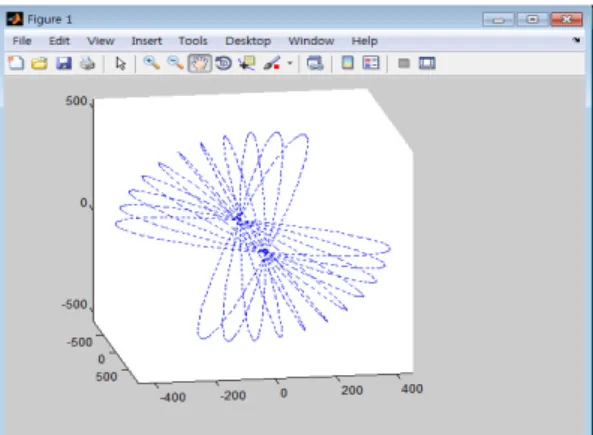
Task: Minimize the Figure 1 window
Action: 498,19
